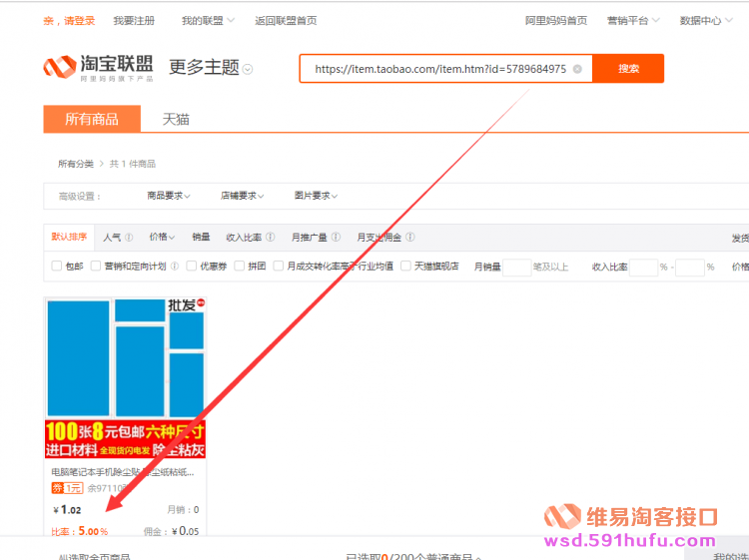This screenshot has width=749, height=560.
Task: Switch to the 天猫 tab
Action: pos(176,119)
